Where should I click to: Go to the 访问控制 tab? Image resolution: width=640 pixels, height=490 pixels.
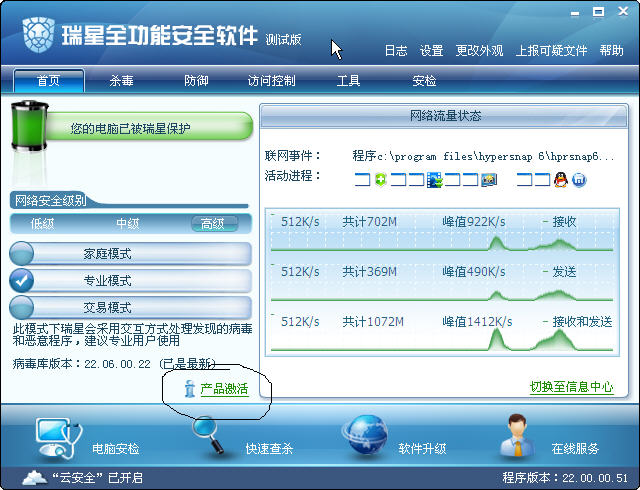click(271, 80)
